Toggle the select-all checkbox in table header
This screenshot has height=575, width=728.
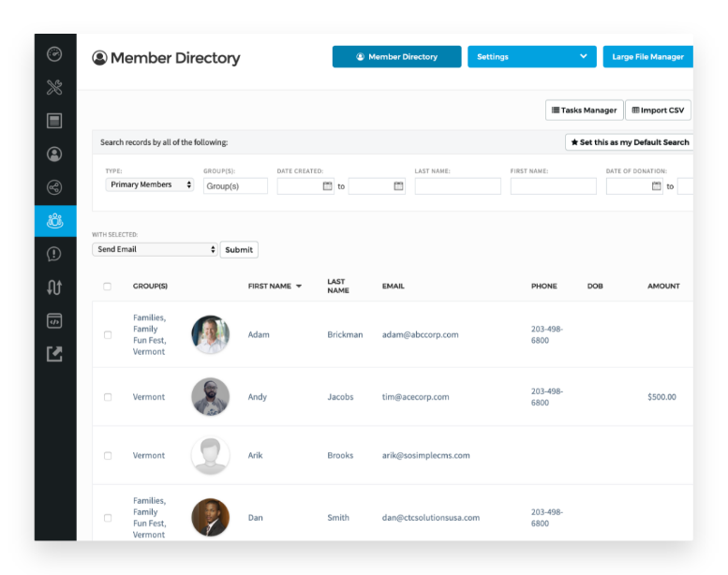click(x=107, y=287)
